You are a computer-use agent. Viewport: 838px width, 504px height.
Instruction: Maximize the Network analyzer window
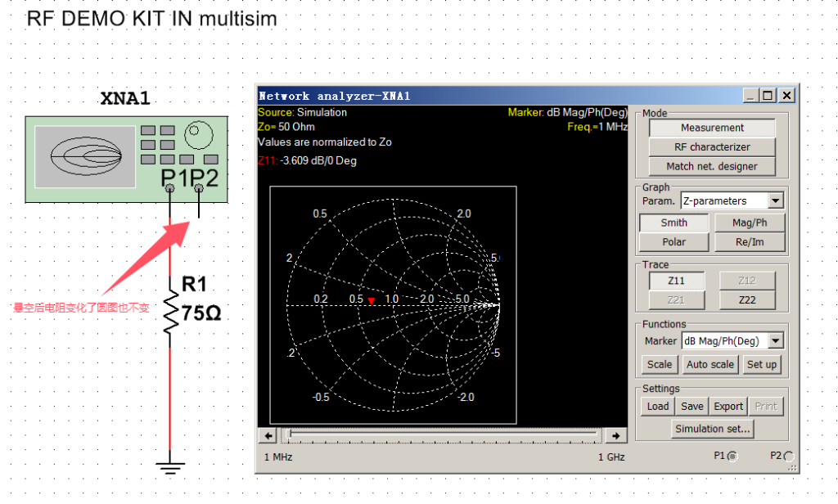pyautogui.click(x=768, y=96)
